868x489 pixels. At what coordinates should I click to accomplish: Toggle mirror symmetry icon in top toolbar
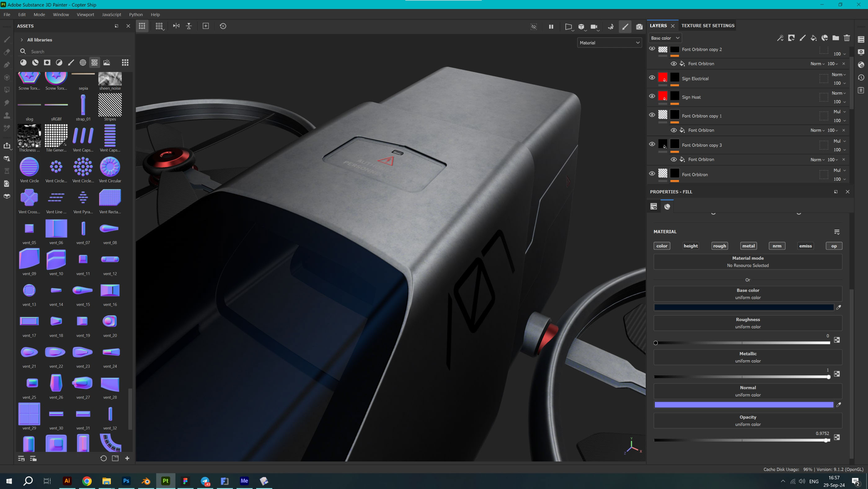click(x=176, y=26)
